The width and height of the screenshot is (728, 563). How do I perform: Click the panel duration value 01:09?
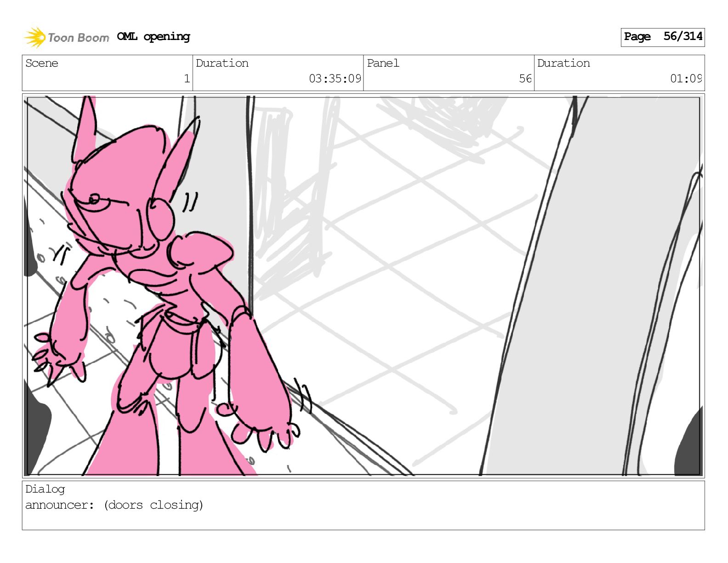click(686, 79)
